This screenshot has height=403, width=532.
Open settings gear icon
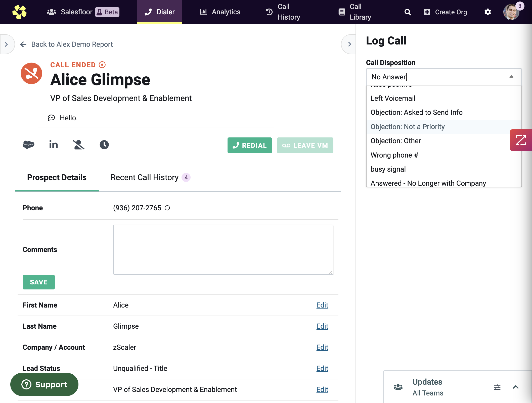pos(488,12)
